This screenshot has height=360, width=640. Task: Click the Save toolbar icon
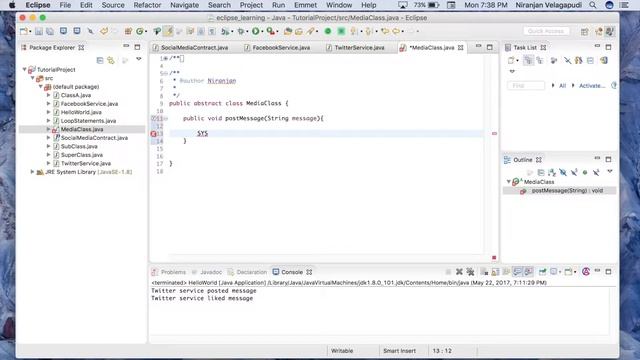coord(38,31)
